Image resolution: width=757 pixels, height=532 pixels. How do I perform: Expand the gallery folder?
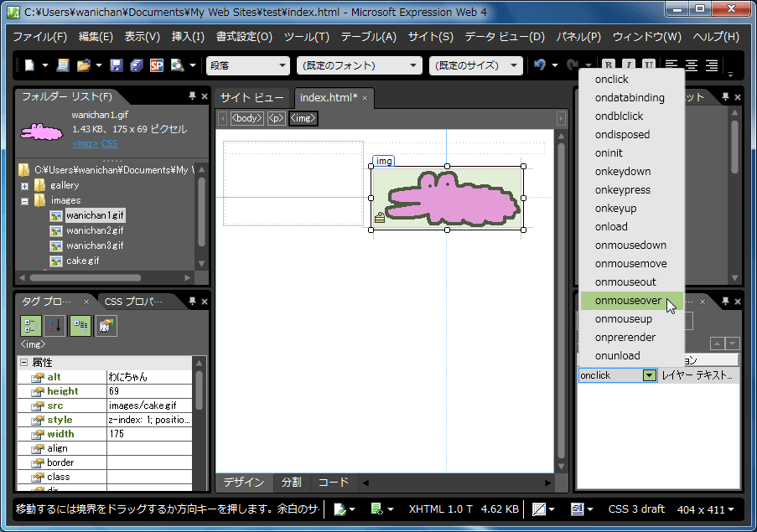[24, 186]
